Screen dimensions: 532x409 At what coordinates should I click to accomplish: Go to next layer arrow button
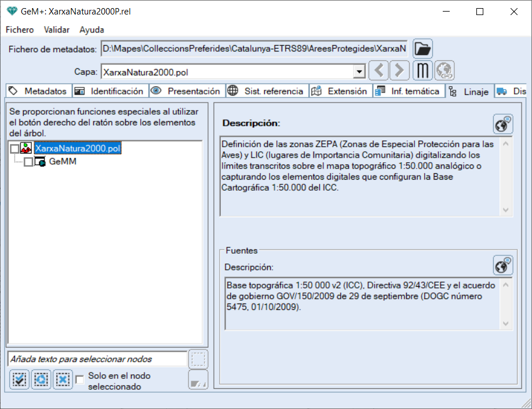[x=399, y=71]
